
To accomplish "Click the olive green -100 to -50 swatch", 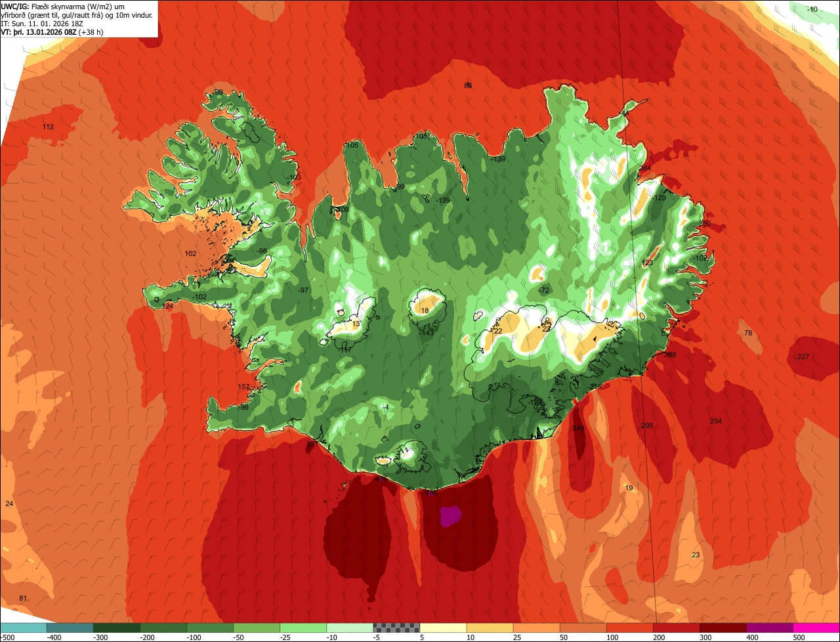I will pos(256,628).
